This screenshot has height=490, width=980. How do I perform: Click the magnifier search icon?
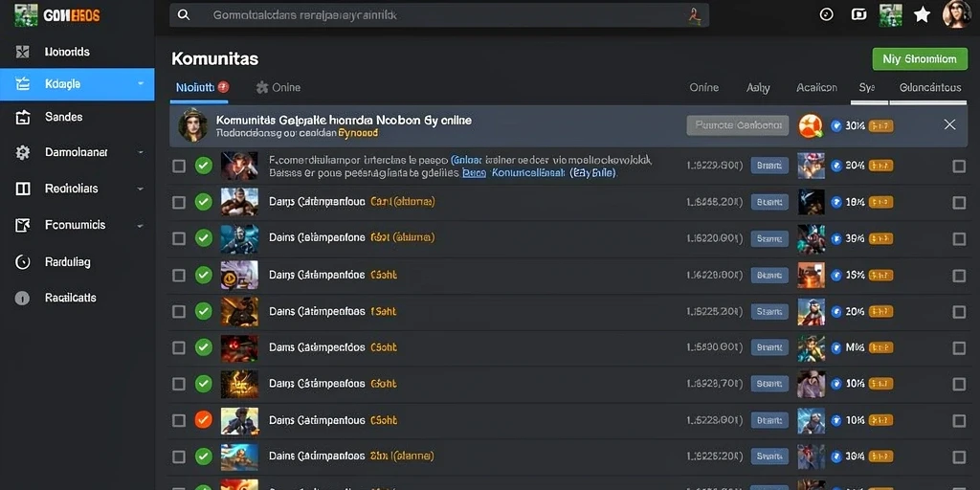[184, 14]
